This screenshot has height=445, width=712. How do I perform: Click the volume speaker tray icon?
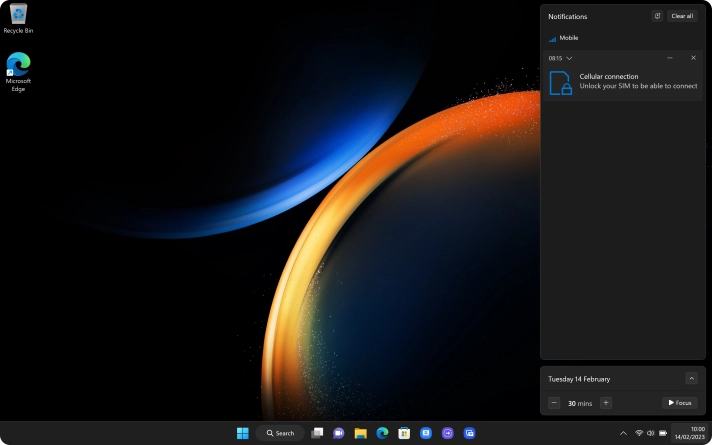tap(650, 433)
